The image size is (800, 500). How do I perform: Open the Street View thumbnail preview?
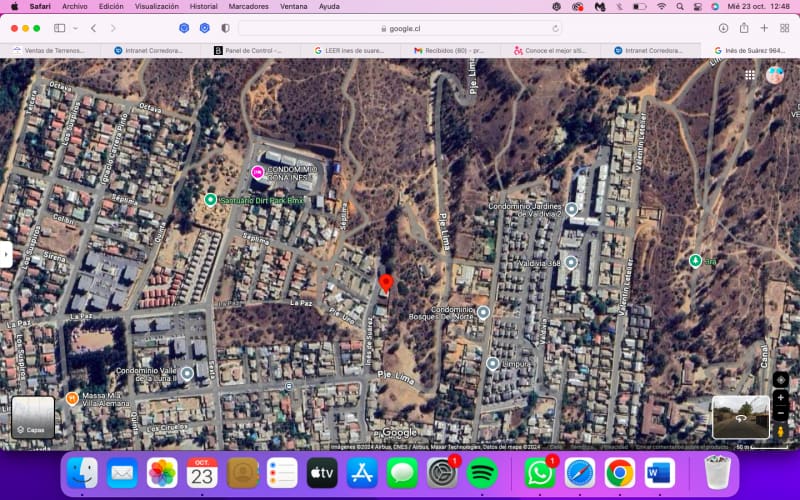pos(740,417)
